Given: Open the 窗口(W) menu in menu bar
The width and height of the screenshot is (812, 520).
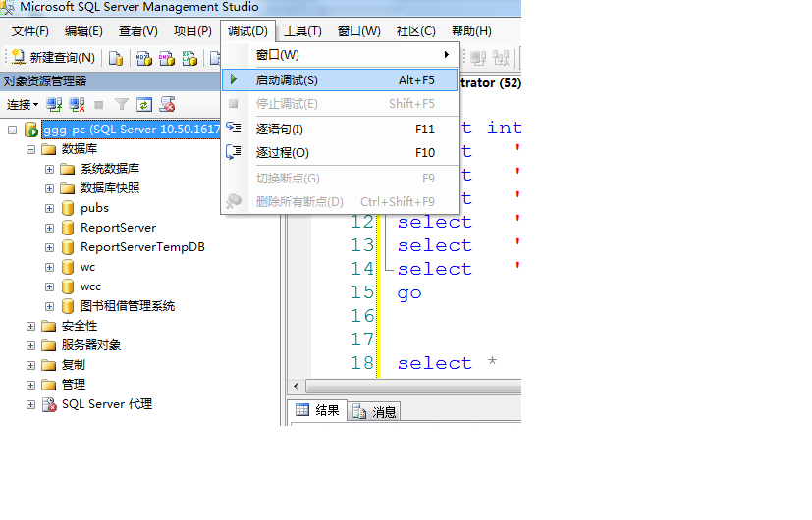Looking at the screenshot, I should 359,31.
